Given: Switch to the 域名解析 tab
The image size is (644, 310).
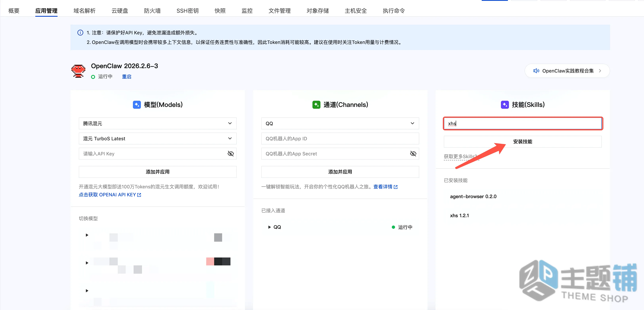Looking at the screenshot, I should coord(84,11).
